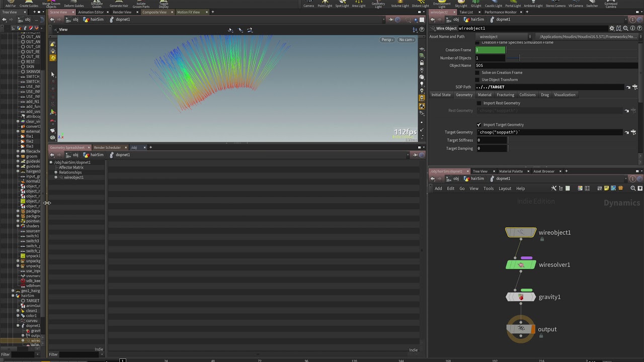Select the gravity1 node
Viewport: 644px width, 362px height.
click(521, 297)
